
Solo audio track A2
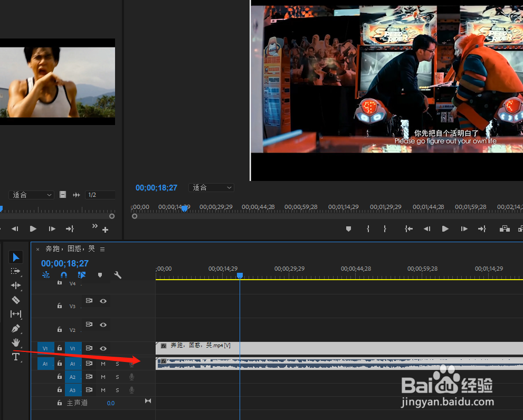[x=117, y=377]
